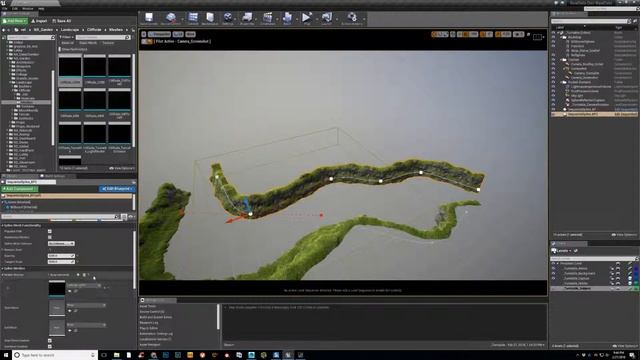Image resolution: width=640 pixels, height=360 pixels.
Task: Click the Windows Start button
Action: click(x=6, y=355)
